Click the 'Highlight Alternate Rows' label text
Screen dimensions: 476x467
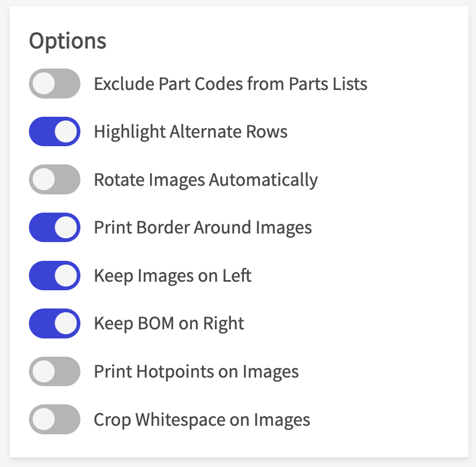click(191, 132)
